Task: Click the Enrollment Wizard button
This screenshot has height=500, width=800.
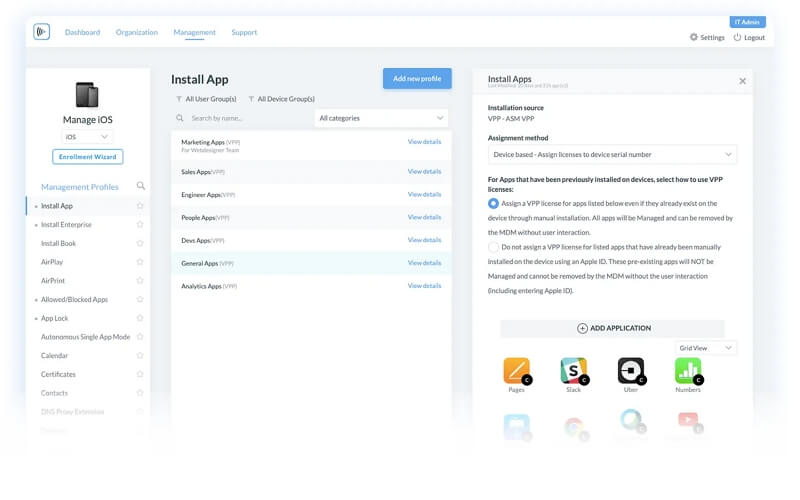Action: click(x=87, y=157)
